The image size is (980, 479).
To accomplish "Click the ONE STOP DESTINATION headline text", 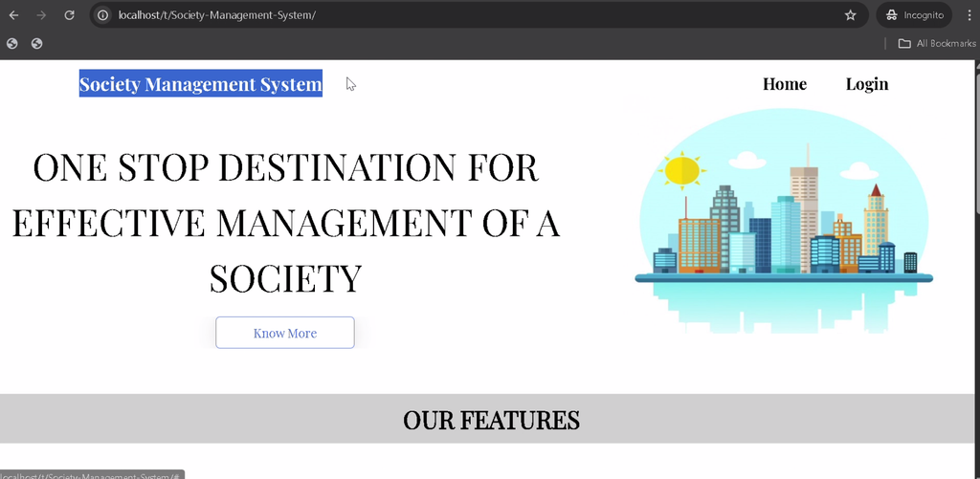I will 285,223.
